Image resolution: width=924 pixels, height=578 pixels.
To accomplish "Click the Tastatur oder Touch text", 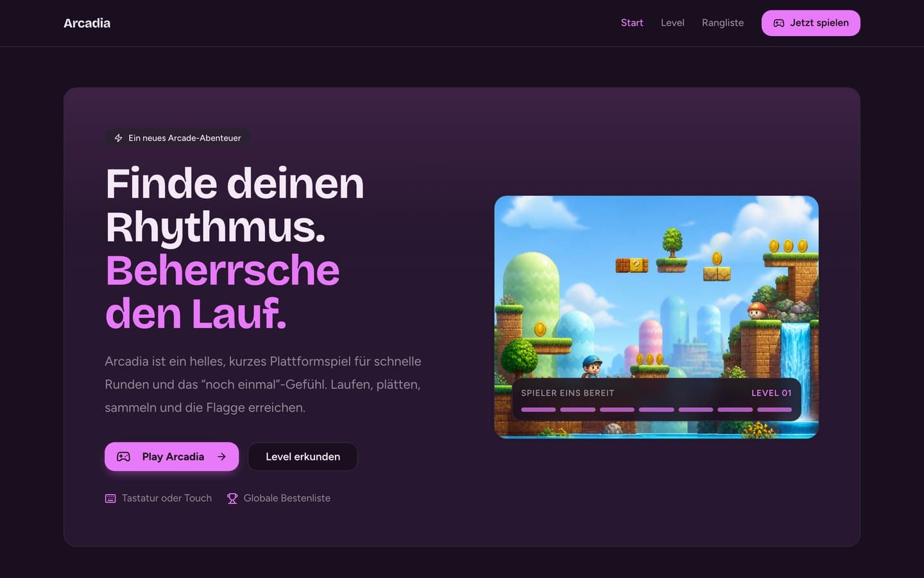I will coord(167,498).
